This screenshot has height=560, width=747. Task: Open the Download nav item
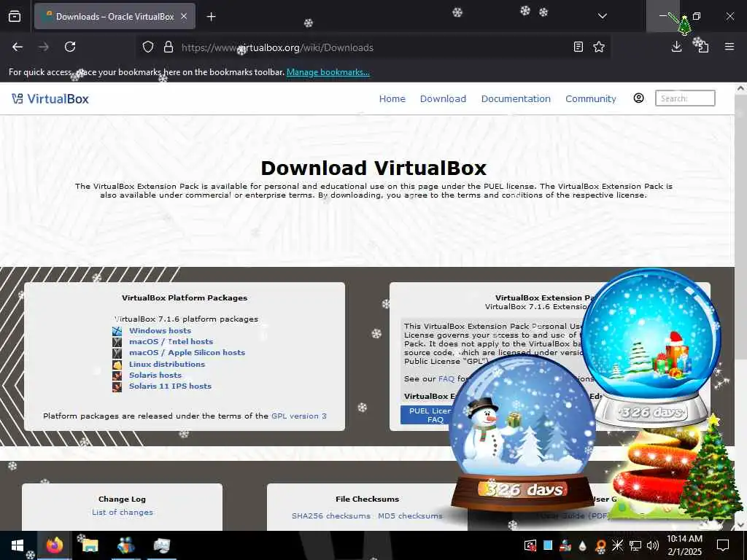click(443, 98)
